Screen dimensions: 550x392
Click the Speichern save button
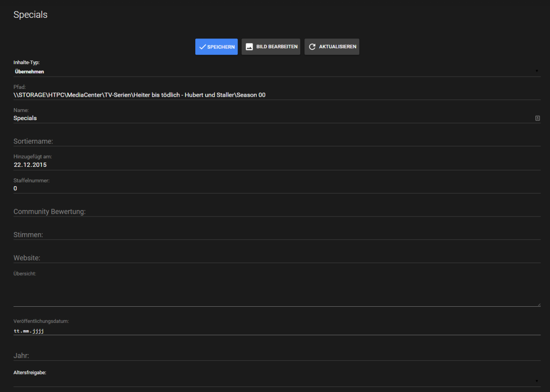click(216, 47)
